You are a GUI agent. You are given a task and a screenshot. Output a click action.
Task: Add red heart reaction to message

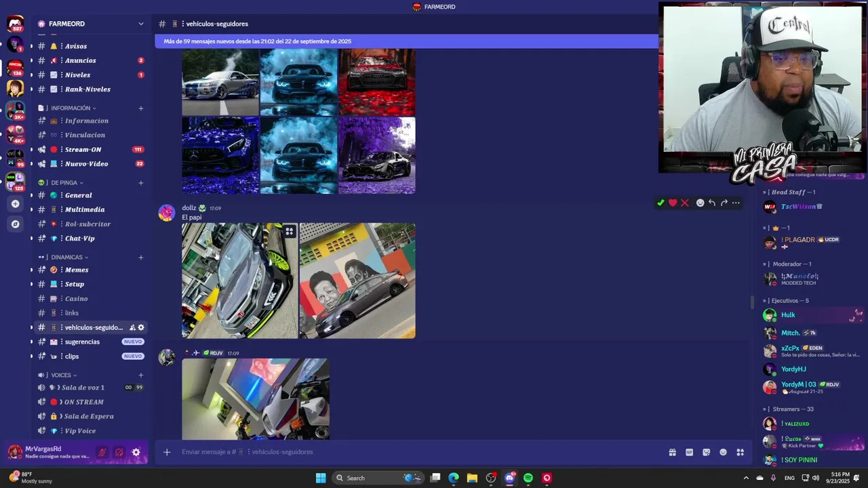pyautogui.click(x=673, y=203)
